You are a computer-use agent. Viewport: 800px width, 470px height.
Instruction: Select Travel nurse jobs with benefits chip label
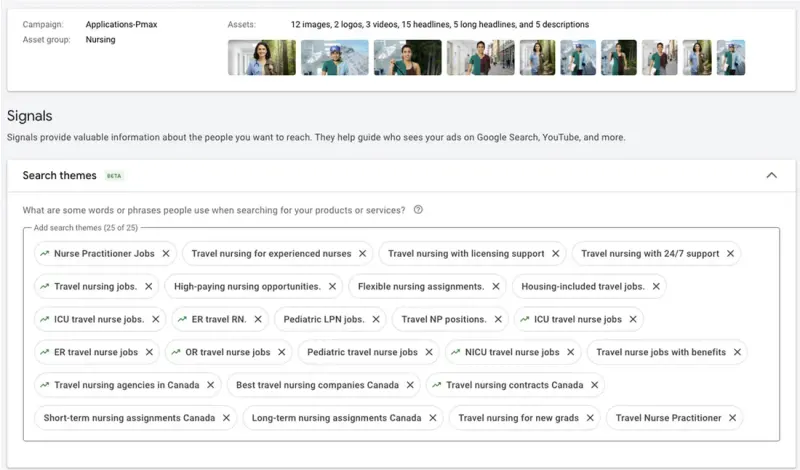pyautogui.click(x=661, y=352)
